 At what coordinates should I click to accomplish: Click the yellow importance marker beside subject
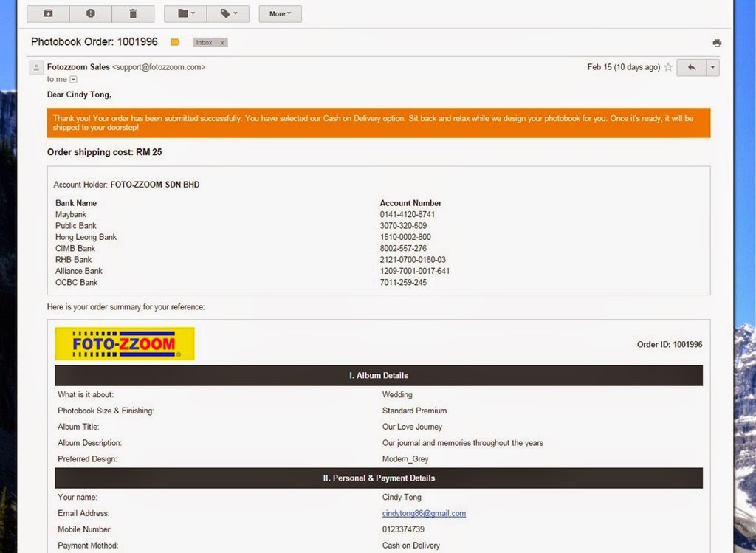point(176,42)
